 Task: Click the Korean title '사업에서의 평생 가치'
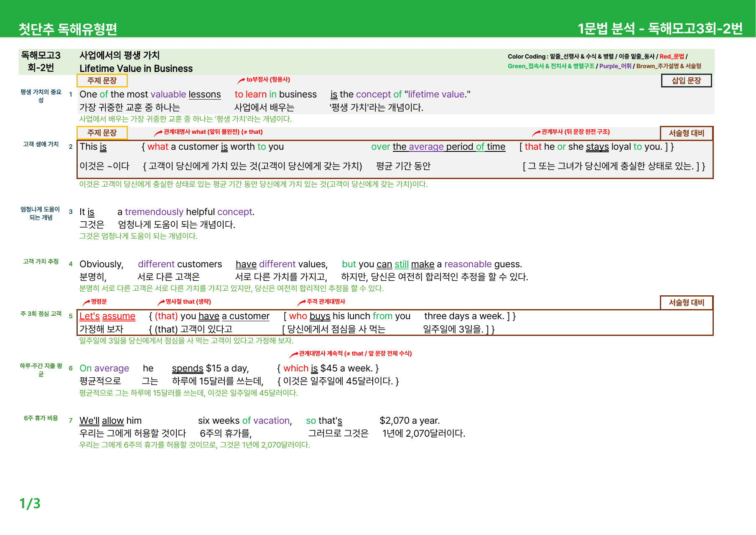pyautogui.click(x=120, y=55)
